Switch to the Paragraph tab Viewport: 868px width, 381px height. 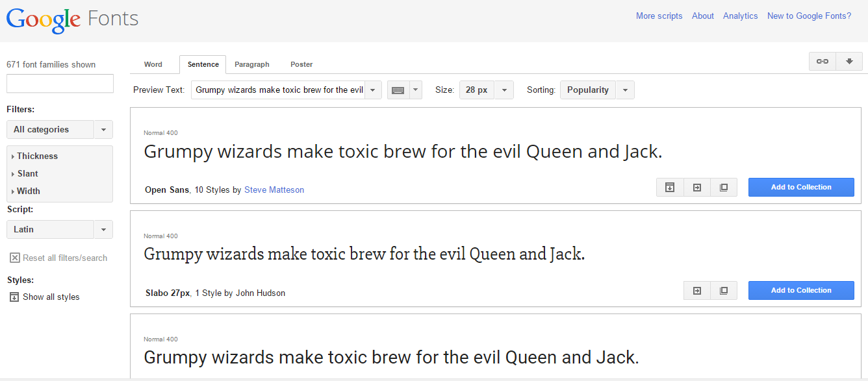pos(252,64)
